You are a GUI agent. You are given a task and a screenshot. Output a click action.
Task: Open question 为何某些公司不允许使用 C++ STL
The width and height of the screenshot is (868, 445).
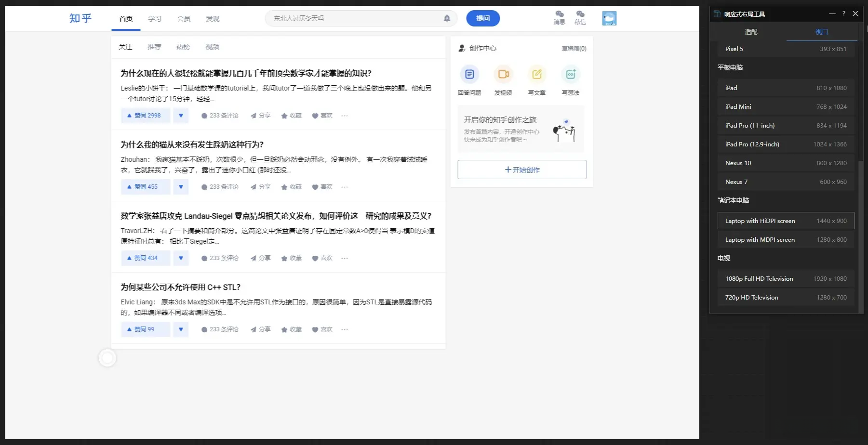point(180,287)
